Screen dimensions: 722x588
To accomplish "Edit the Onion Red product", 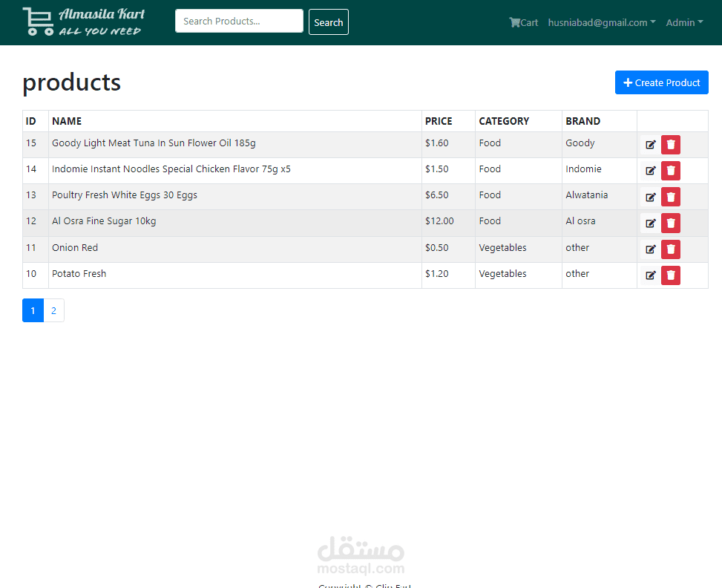I will 650,249.
